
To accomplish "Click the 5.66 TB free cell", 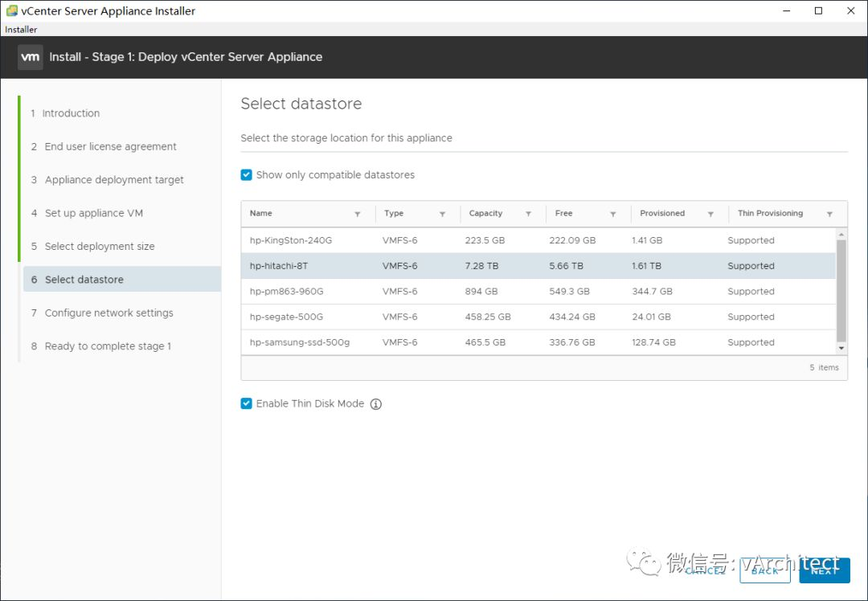I will [x=567, y=266].
